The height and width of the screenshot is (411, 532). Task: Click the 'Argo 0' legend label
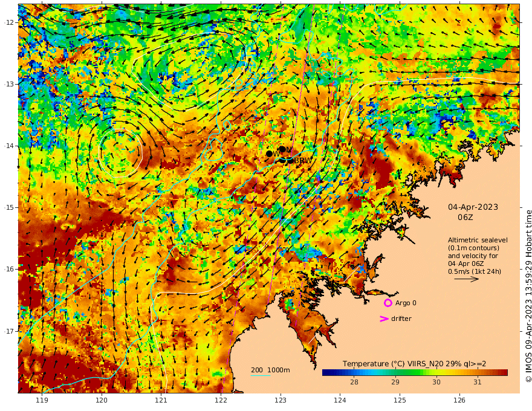tap(406, 303)
